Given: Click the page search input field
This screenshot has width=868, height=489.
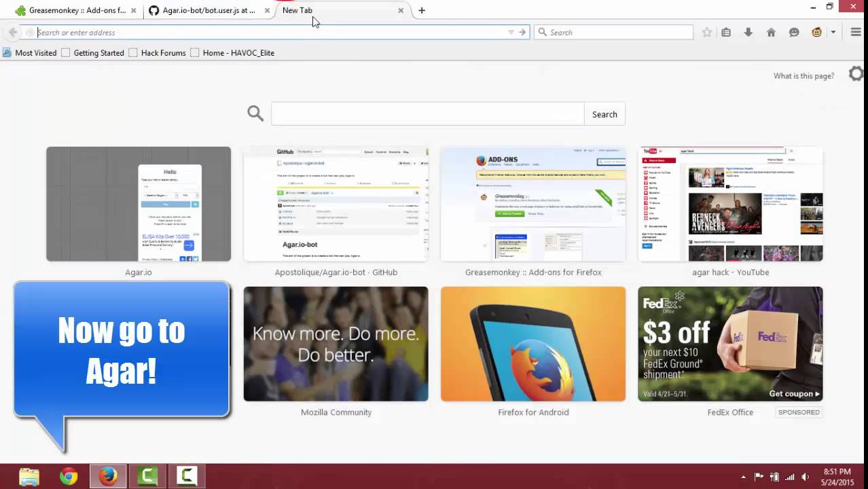Looking at the screenshot, I should (x=427, y=114).
